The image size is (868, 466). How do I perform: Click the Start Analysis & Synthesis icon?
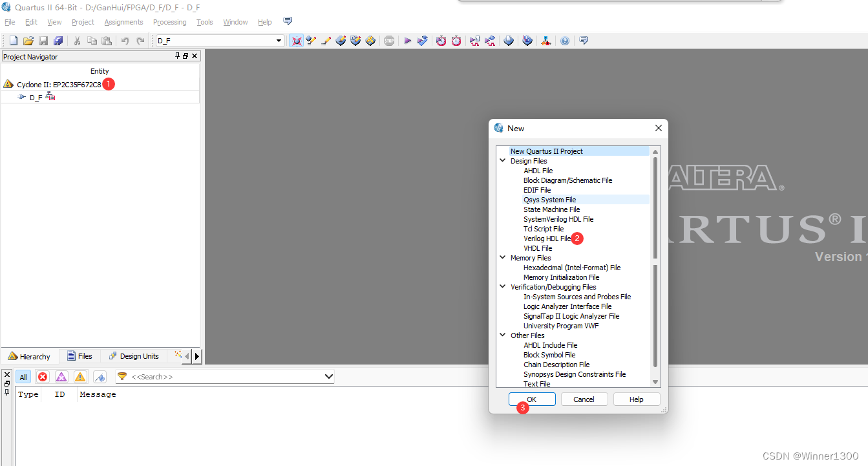423,41
